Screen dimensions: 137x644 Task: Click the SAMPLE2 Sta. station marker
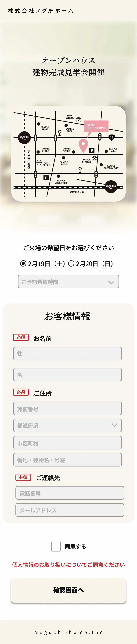point(111,186)
